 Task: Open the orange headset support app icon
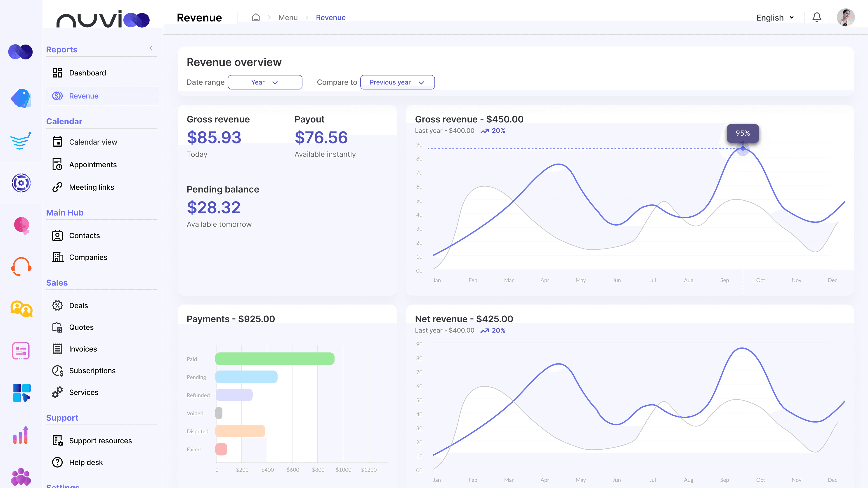(21, 267)
